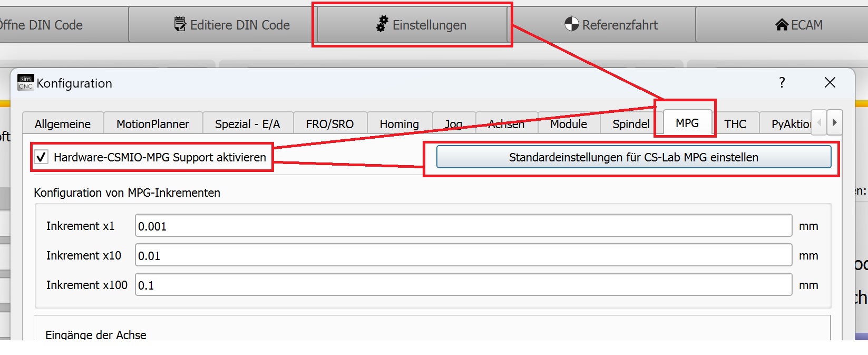The width and height of the screenshot is (868, 355).
Task: Go to the THC tab
Action: point(735,124)
